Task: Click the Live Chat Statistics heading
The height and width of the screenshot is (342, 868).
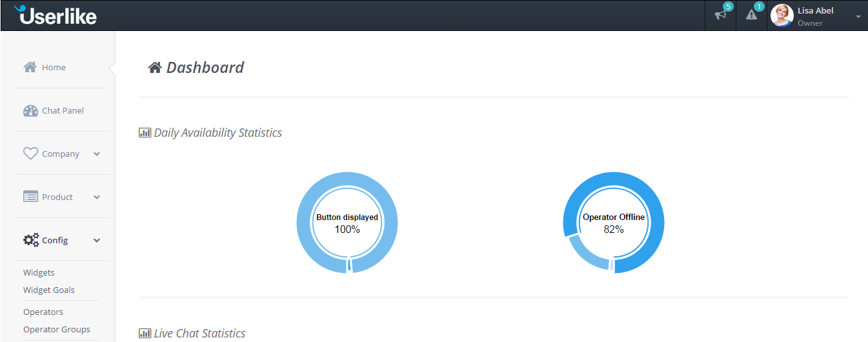Action: [x=200, y=334]
